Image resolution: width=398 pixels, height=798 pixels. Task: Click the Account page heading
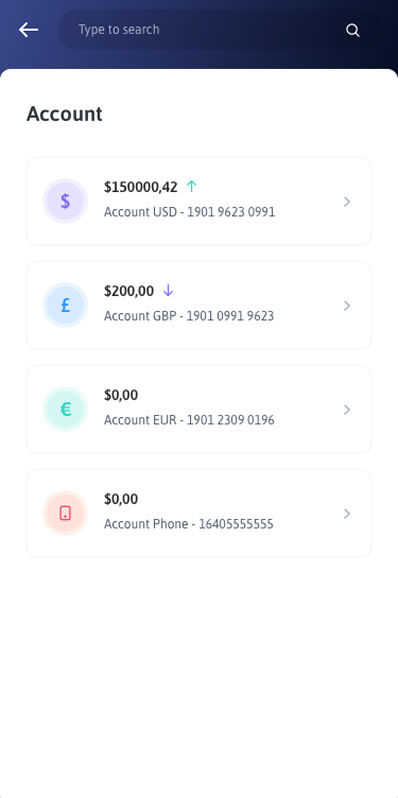65,114
